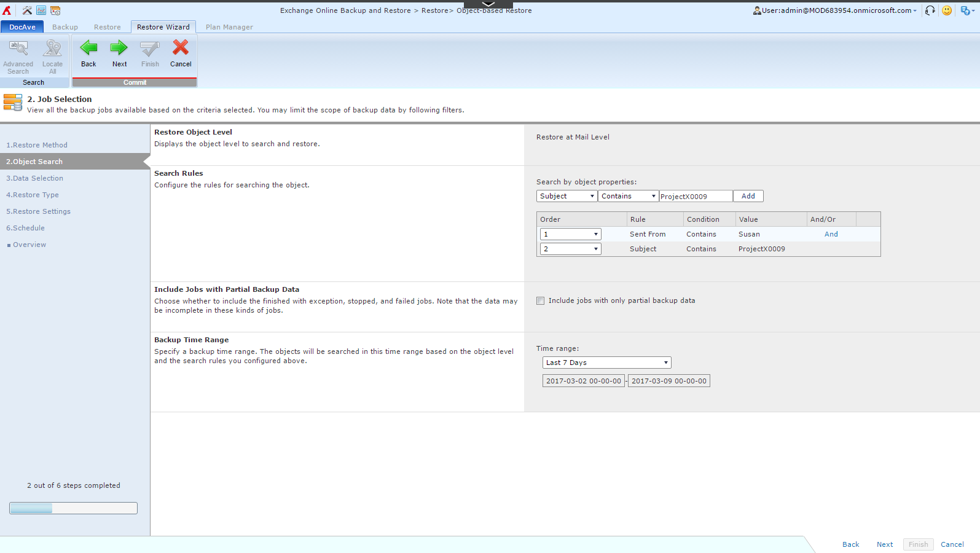Click the start date 2017-03-02 field
Screen dimensions: 980x553
(x=584, y=381)
